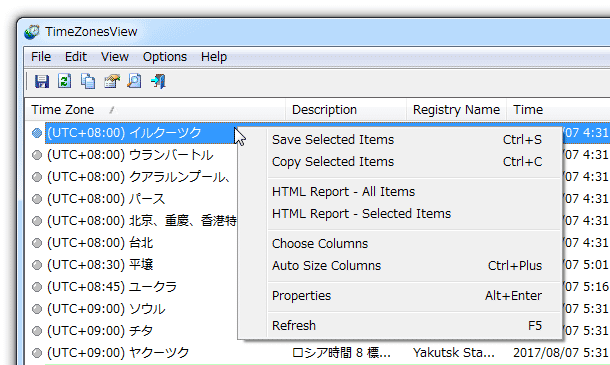Sort by the Time Zone column header
This screenshot has width=610, height=365.
pos(155,110)
